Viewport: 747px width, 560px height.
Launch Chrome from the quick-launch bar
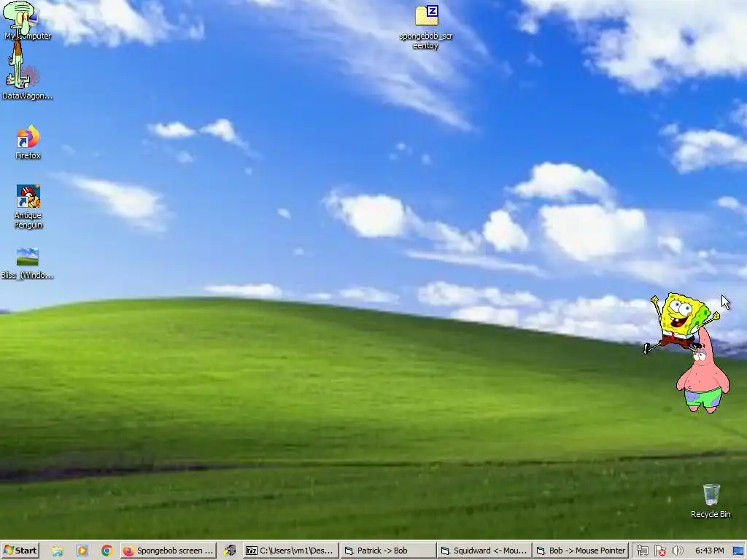(107, 551)
